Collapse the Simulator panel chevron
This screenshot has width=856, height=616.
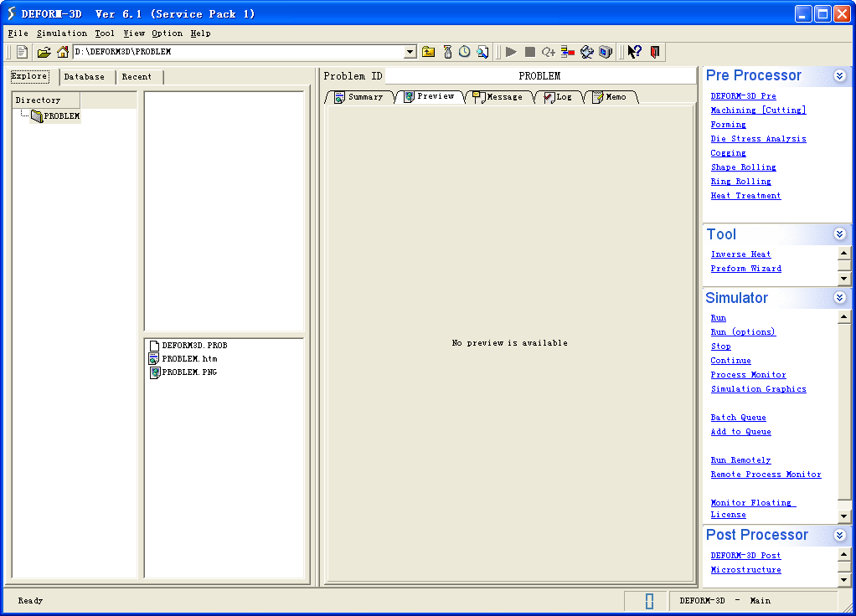839,298
